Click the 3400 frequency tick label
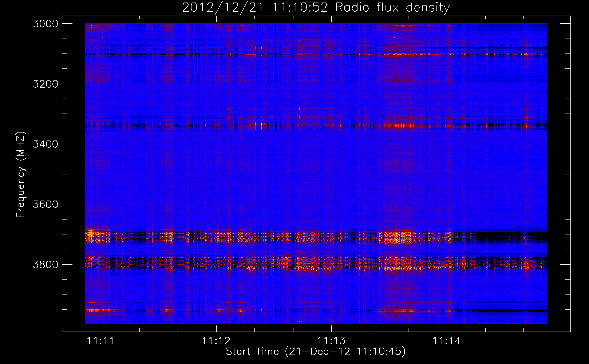Image resolution: width=589 pixels, height=364 pixels. [46, 144]
